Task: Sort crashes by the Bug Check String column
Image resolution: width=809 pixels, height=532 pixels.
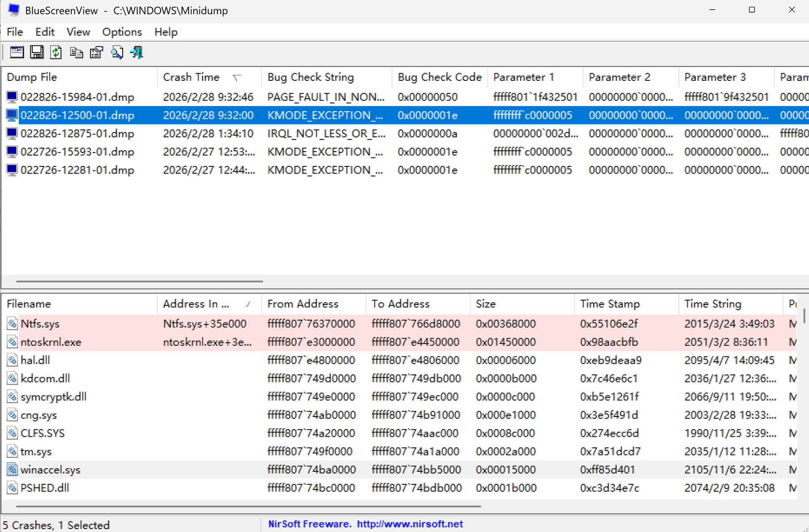Action: coord(311,77)
